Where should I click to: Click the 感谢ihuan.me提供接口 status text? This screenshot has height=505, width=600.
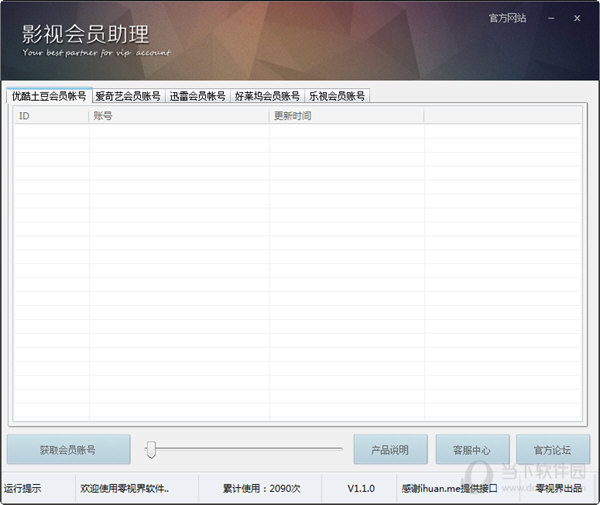pos(450,489)
